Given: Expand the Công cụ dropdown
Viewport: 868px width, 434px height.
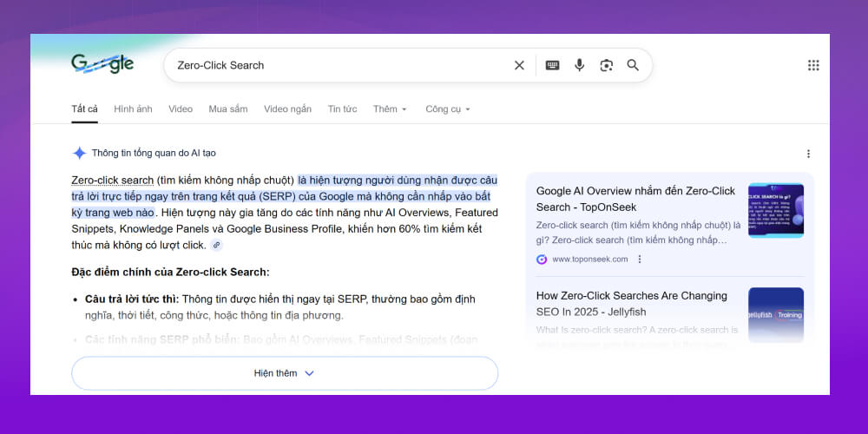Looking at the screenshot, I should point(448,109).
